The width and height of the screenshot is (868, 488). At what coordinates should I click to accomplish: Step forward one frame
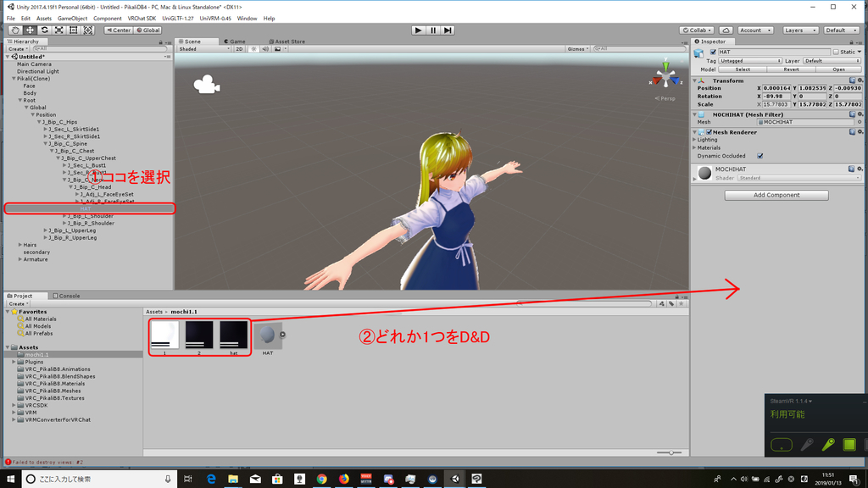point(448,30)
